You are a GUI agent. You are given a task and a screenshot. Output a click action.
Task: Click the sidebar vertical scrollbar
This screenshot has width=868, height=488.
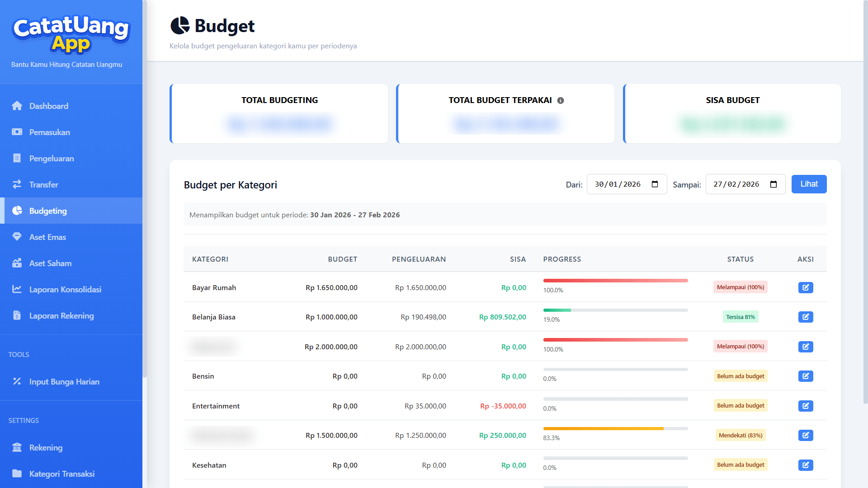(145, 190)
